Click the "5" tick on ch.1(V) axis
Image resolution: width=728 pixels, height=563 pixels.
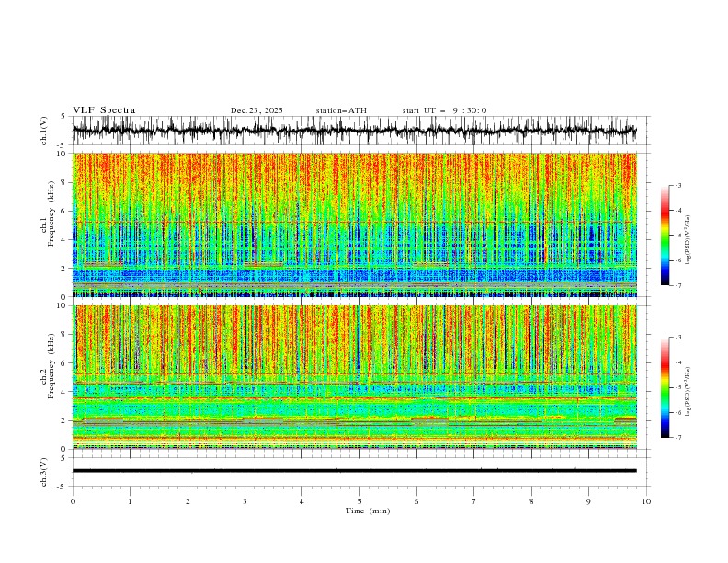point(63,116)
